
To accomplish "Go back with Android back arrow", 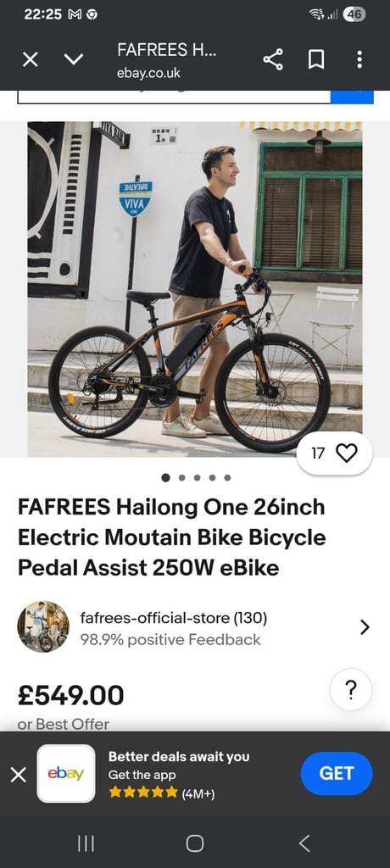I will pyautogui.click(x=304, y=843).
